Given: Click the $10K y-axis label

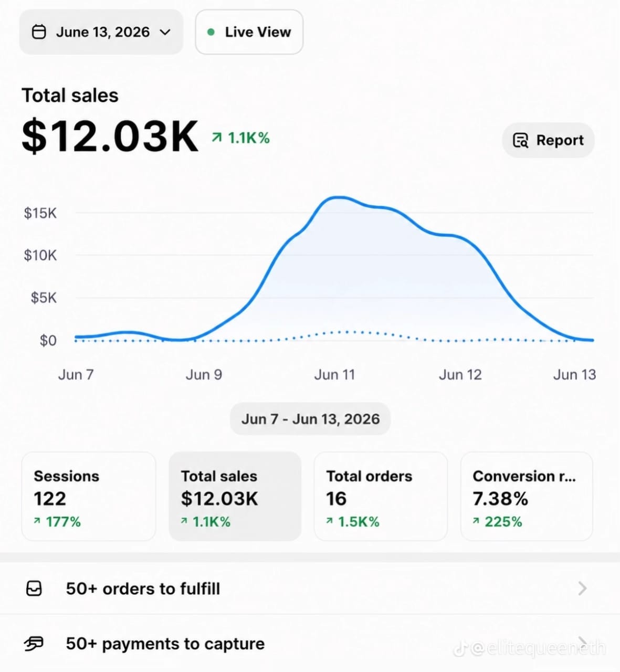Looking at the screenshot, I should (x=40, y=256).
